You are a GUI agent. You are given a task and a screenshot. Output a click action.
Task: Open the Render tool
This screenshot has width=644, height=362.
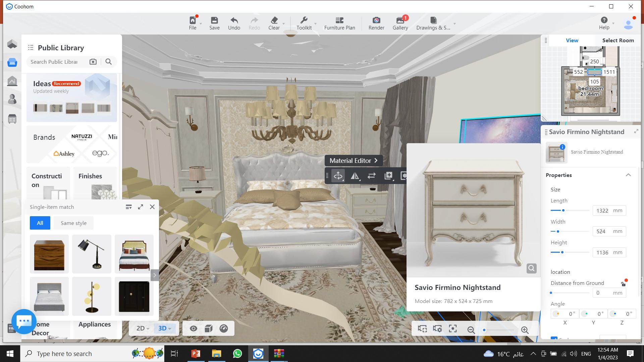click(376, 23)
